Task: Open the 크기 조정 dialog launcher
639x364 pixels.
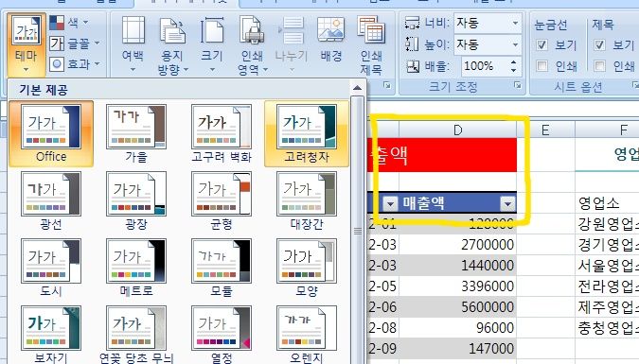Action: pos(517,85)
